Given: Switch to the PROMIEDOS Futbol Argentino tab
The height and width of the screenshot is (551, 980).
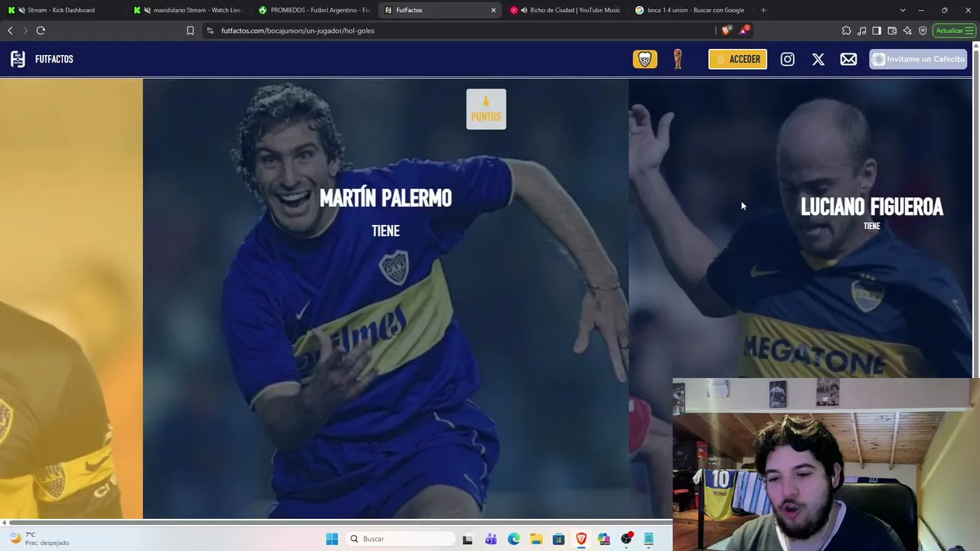Looking at the screenshot, I should pyautogui.click(x=315, y=10).
